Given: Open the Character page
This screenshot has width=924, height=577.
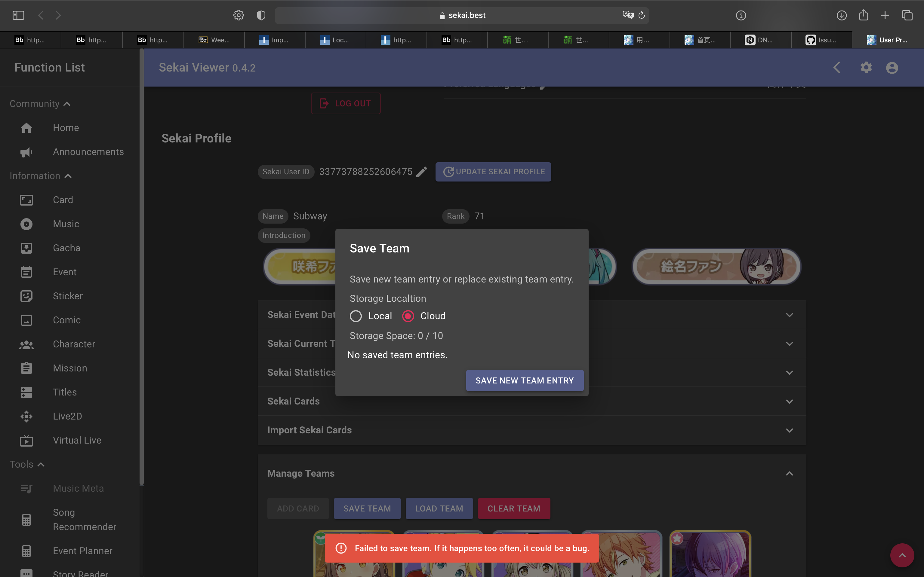Looking at the screenshot, I should (x=74, y=344).
